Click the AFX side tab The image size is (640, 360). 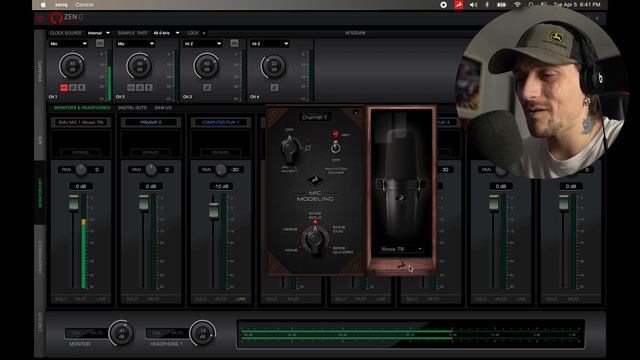click(x=40, y=141)
